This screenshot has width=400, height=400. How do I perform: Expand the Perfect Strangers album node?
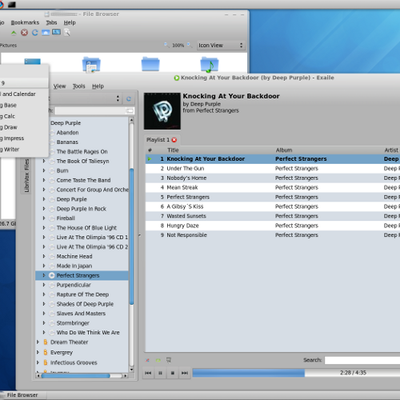44,275
